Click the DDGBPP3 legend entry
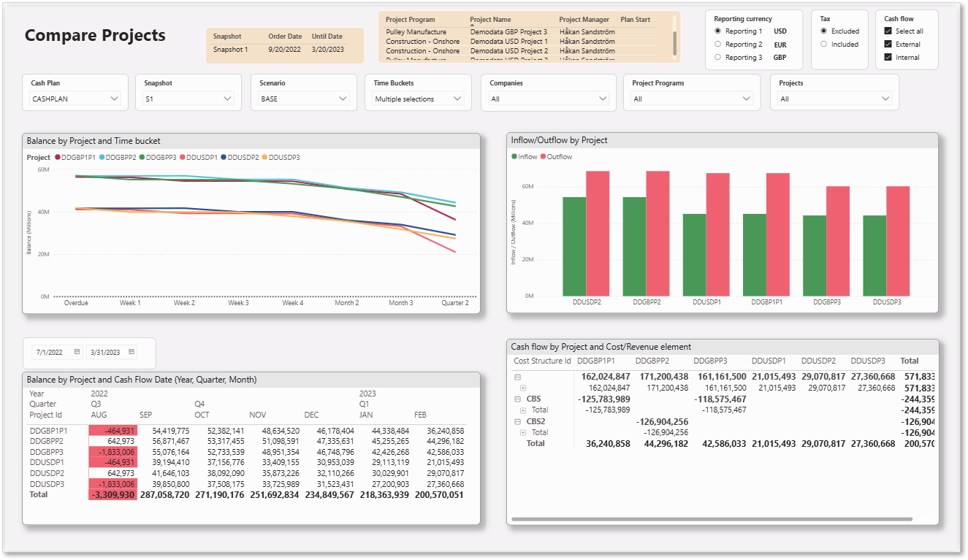The image size is (968, 560). coord(158,158)
